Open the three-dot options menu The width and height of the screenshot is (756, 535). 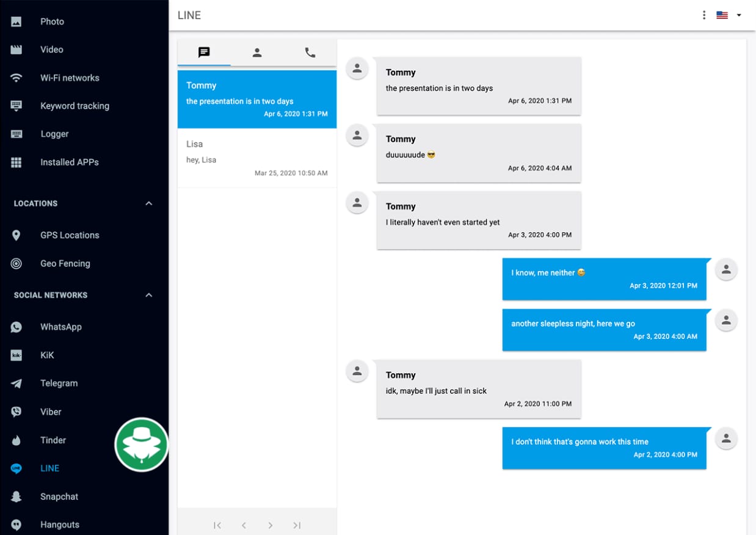pyautogui.click(x=703, y=15)
